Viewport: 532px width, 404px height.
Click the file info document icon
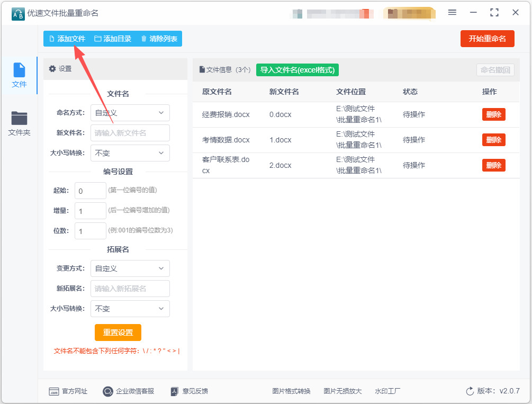202,69
